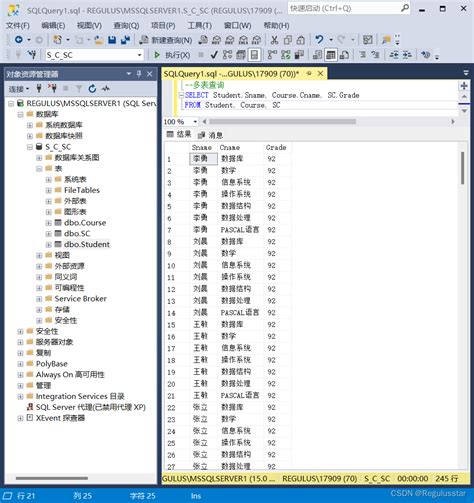Click the filter icon in Object Explorer
The height and width of the screenshot is (503, 474).
(x=79, y=89)
